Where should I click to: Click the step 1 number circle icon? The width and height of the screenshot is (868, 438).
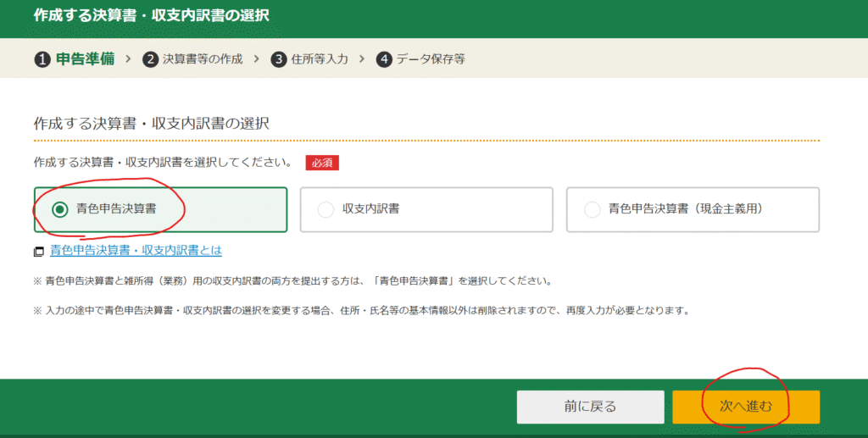click(x=42, y=59)
